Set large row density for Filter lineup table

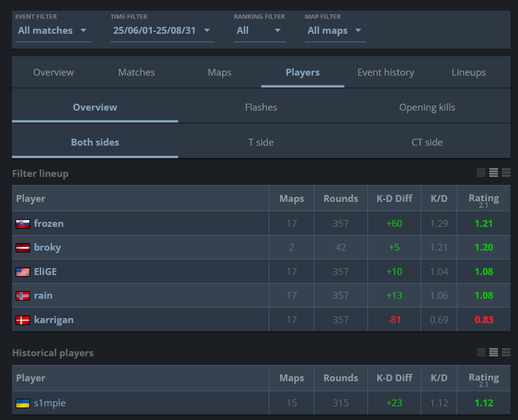click(506, 172)
